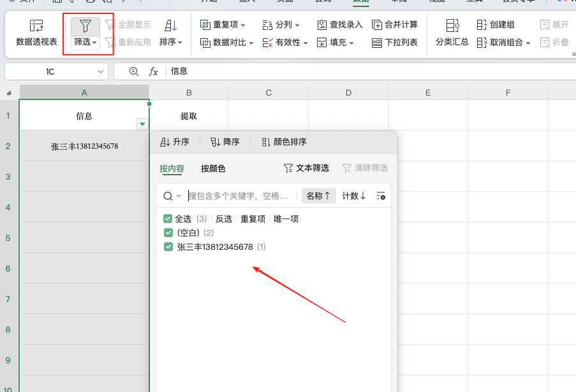This screenshot has width=576, height=392.
Task: Open the 分列 text-to-columns tool
Action: (281, 24)
